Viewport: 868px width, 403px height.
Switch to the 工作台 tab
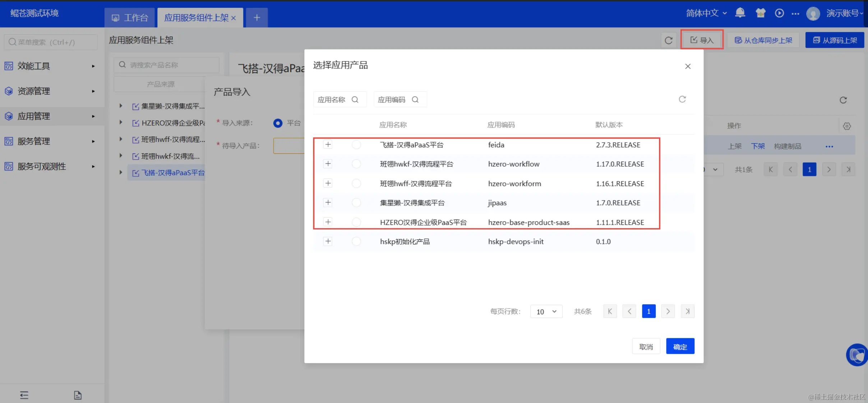tap(130, 18)
